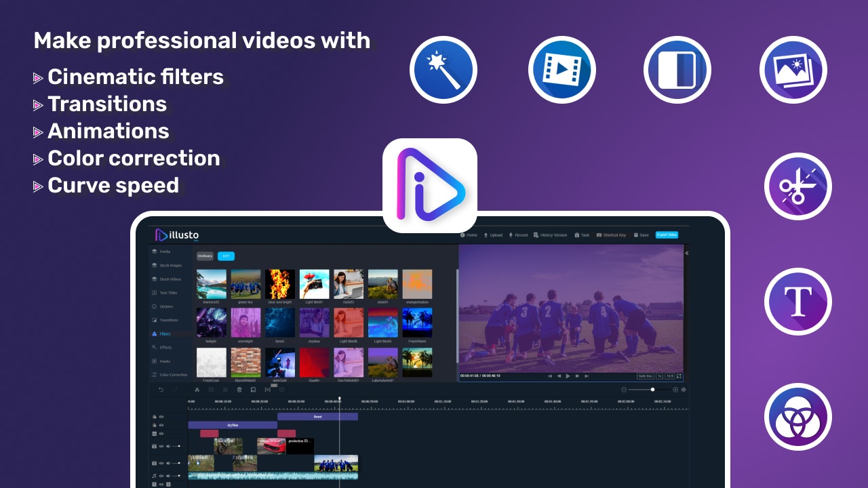Screen dimensions: 868x488
Task: Click the Safe Box button
Action: click(x=645, y=375)
